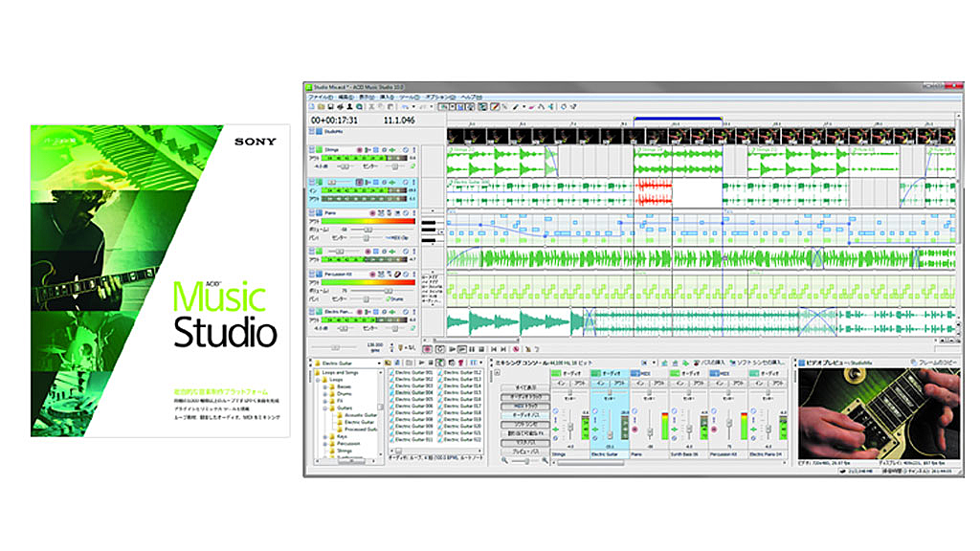Click the Electric Guitar 001 loop file icon
Viewport: 980px width, 551px height.
click(x=391, y=373)
